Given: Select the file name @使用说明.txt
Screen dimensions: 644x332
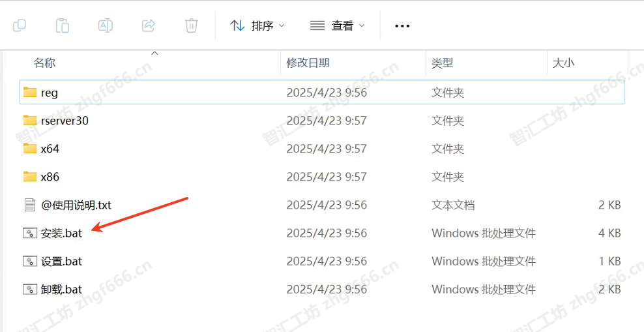Looking at the screenshot, I should click(76, 205).
